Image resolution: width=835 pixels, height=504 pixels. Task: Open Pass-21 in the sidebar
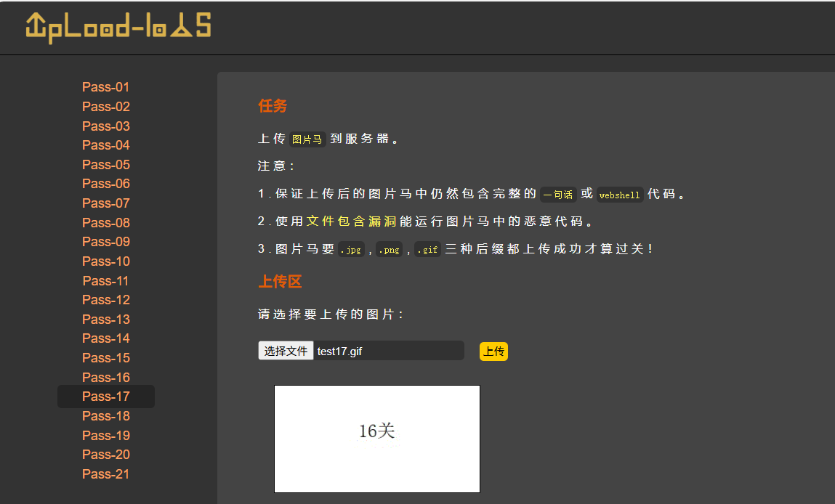pos(106,473)
